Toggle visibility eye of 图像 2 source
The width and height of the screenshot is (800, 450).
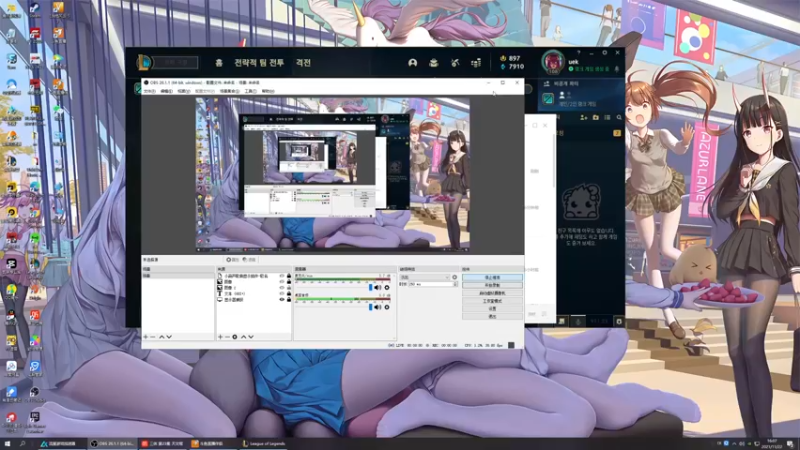(282, 287)
